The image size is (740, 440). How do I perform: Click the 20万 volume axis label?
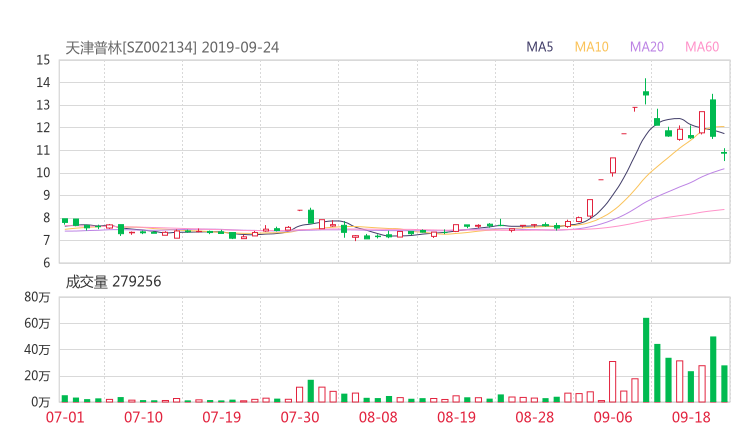(37, 376)
